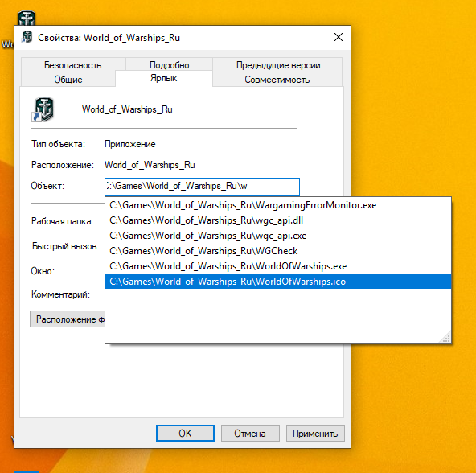Confirm with the OK button

point(185,433)
